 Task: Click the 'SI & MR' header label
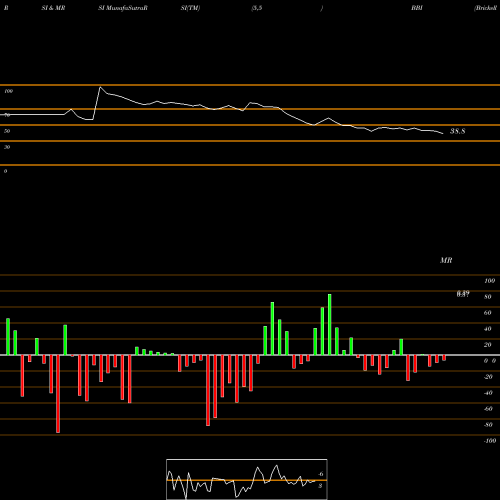[x=53, y=8]
